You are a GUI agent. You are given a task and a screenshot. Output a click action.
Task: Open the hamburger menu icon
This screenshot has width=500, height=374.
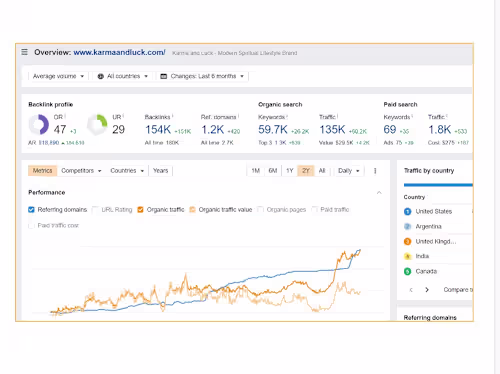pyautogui.click(x=24, y=52)
